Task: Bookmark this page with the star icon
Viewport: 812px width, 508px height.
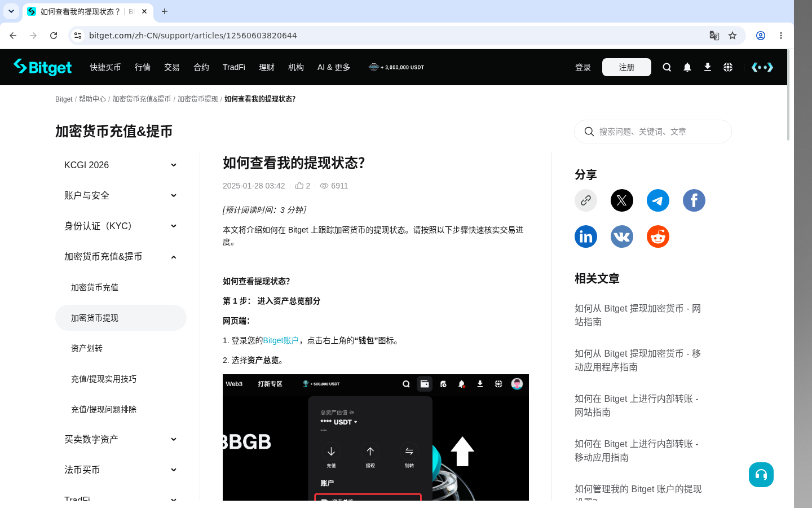Action: [732, 36]
